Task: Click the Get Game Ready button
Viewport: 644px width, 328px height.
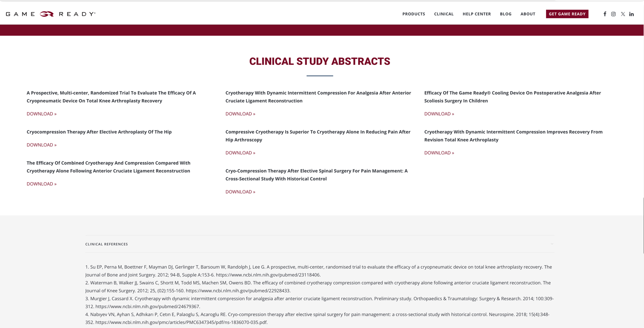Action: tap(567, 14)
